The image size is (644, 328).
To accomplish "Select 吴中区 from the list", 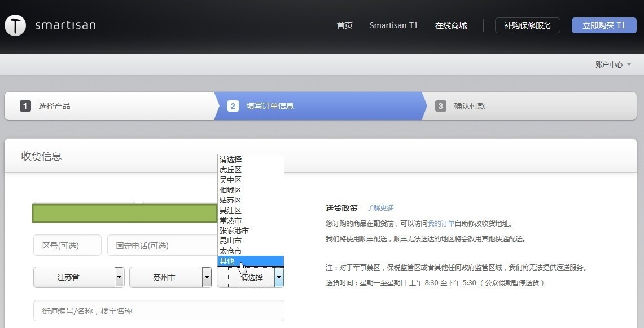I will [251, 180].
